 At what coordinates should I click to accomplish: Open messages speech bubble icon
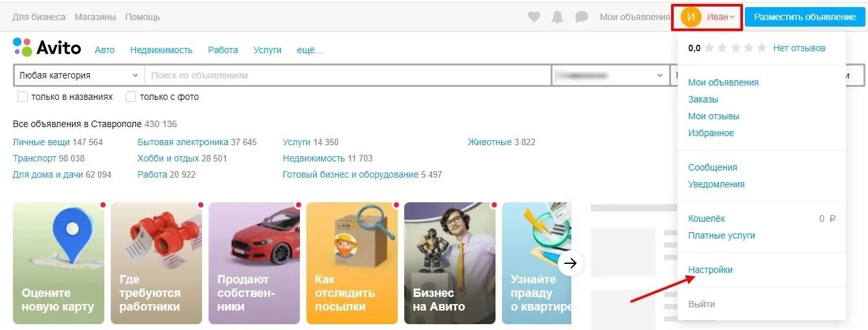click(582, 17)
